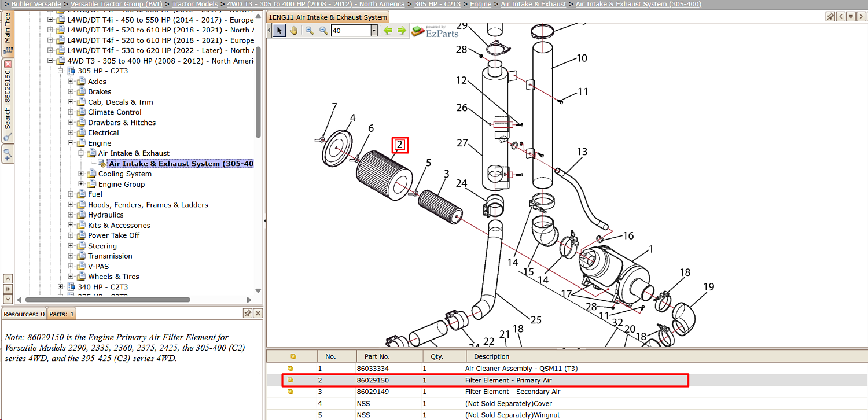The width and height of the screenshot is (868, 420).
Task: Pin the diagram panel
Action: tap(830, 17)
